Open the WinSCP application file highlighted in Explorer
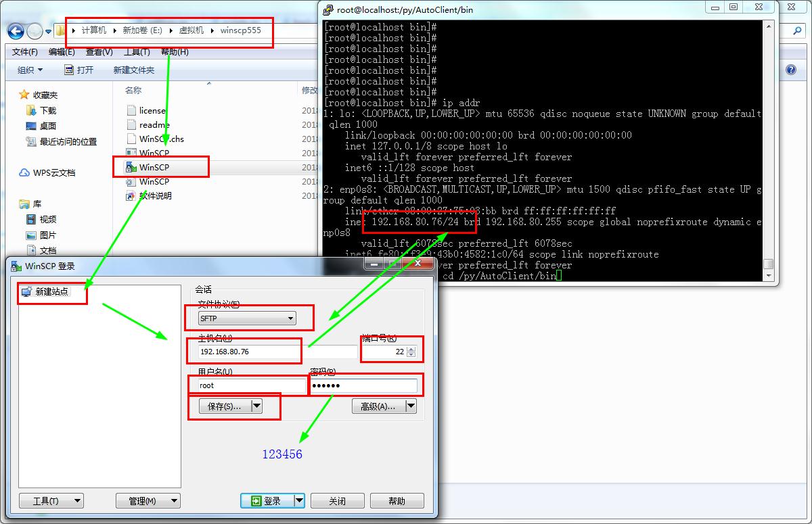Image resolution: width=812 pixels, height=524 pixels. click(154, 167)
